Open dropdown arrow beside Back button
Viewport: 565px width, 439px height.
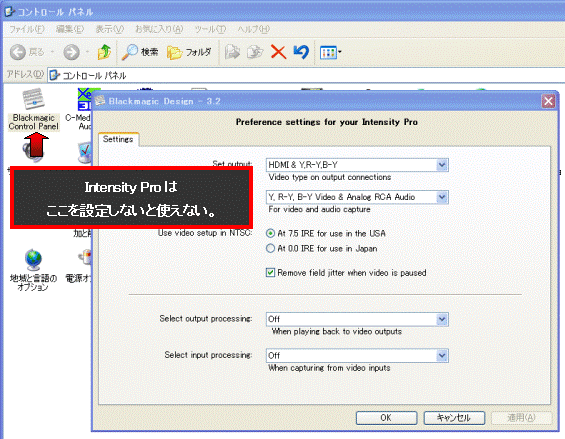[52, 52]
